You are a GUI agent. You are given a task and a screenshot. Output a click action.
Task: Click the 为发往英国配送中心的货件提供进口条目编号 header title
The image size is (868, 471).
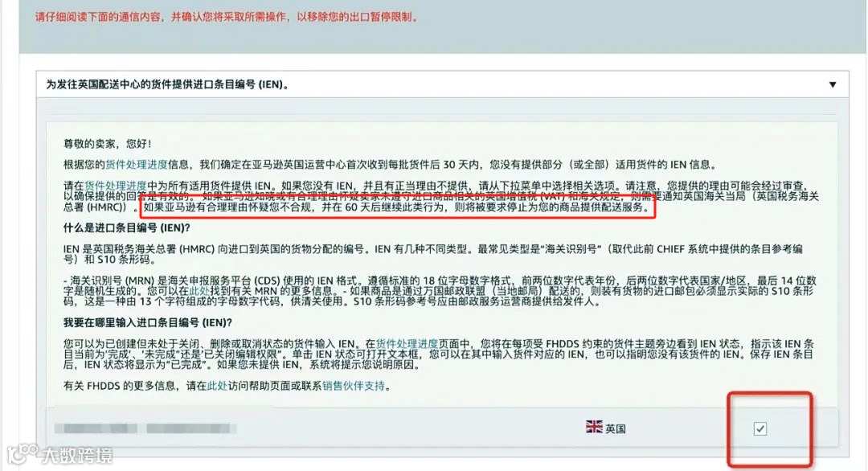coord(167,84)
